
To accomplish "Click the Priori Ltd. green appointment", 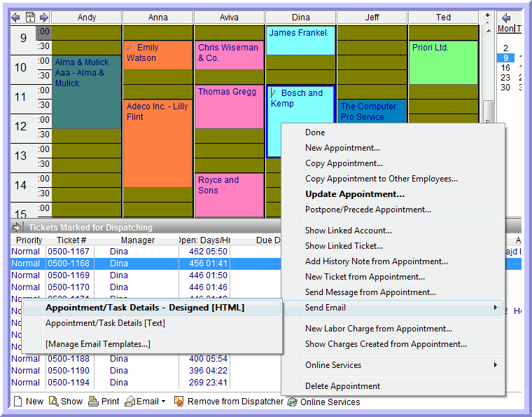I will click(x=442, y=62).
